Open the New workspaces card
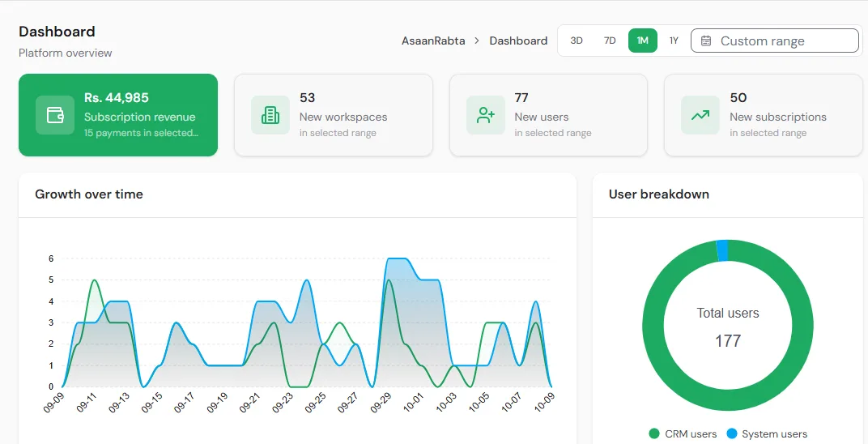868x444 pixels. [334, 115]
